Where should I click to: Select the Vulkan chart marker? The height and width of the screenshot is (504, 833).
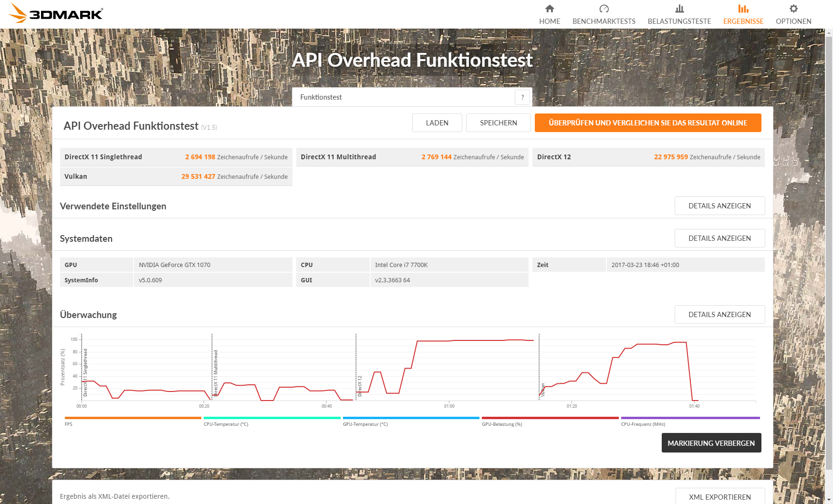point(543,390)
